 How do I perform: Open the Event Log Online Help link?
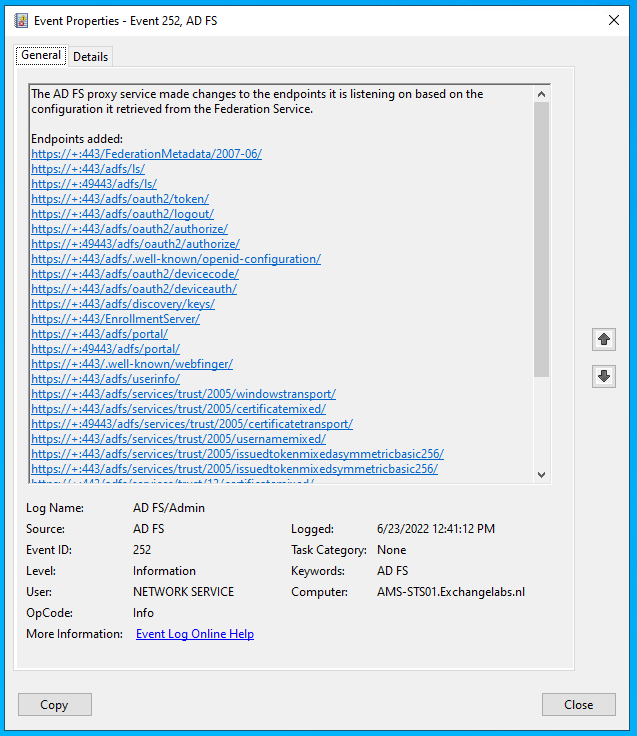(x=194, y=634)
